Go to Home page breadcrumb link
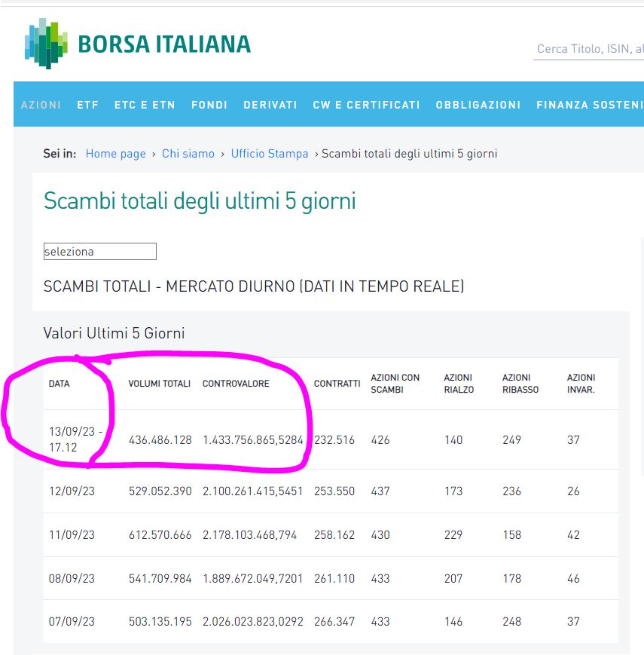The image size is (644, 655). (115, 154)
